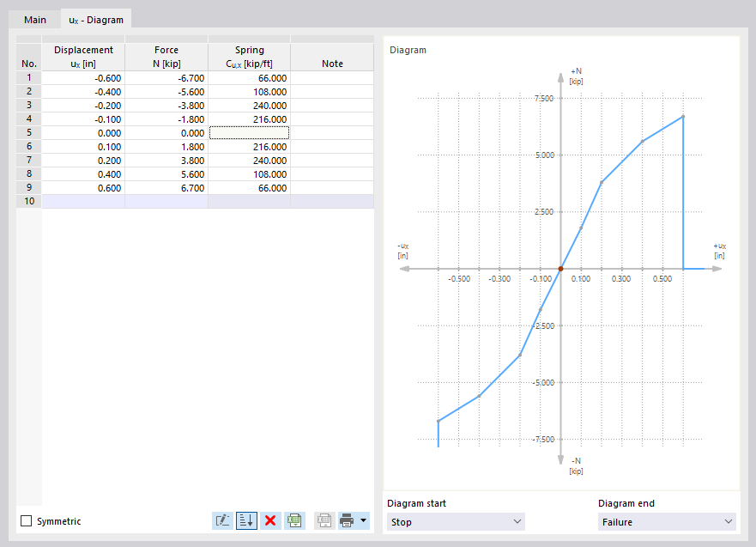Image resolution: width=756 pixels, height=547 pixels.
Task: Click the Note column header
Action: click(x=332, y=57)
